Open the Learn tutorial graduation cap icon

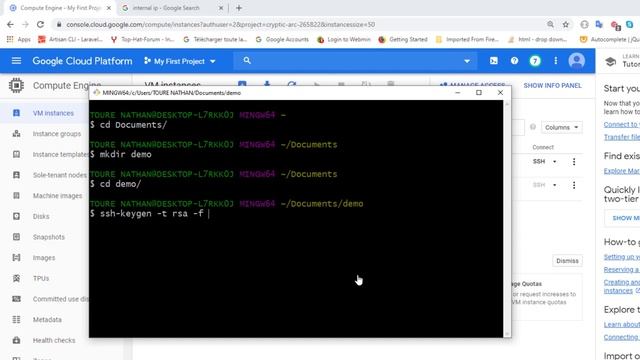tap(611, 62)
